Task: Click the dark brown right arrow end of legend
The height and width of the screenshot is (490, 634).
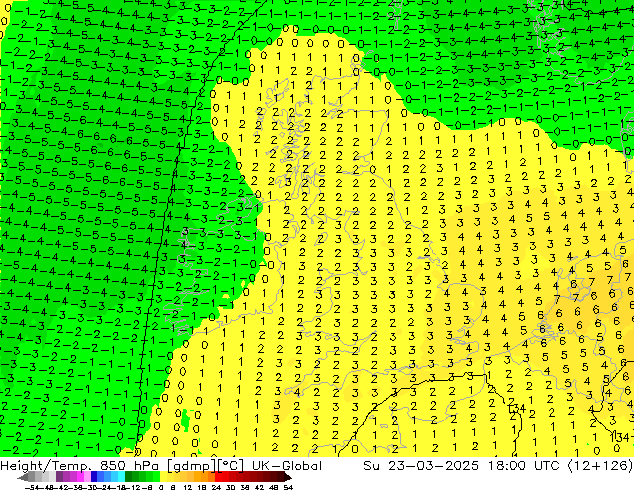Action: [288, 478]
